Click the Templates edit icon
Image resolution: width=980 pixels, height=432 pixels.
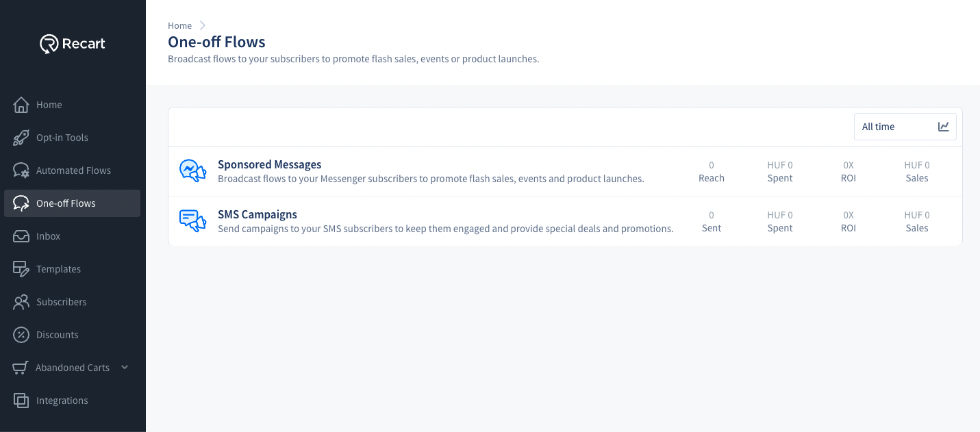point(21,269)
